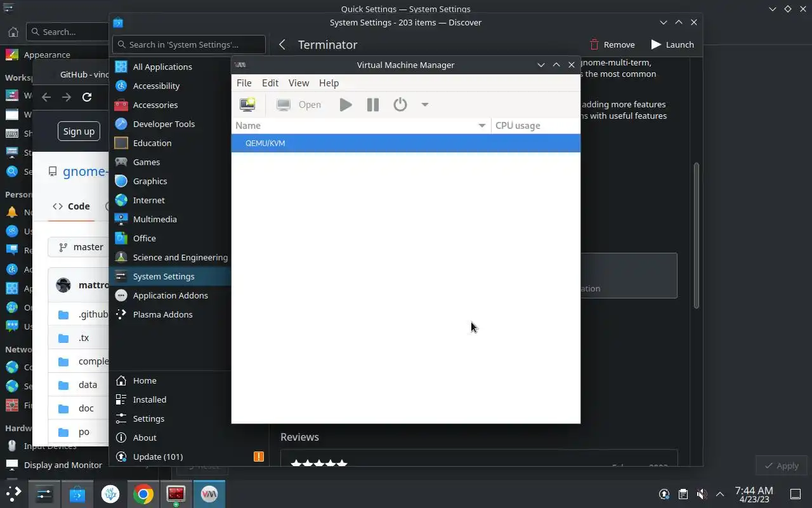Click search field in Discover System Settings

point(189,44)
